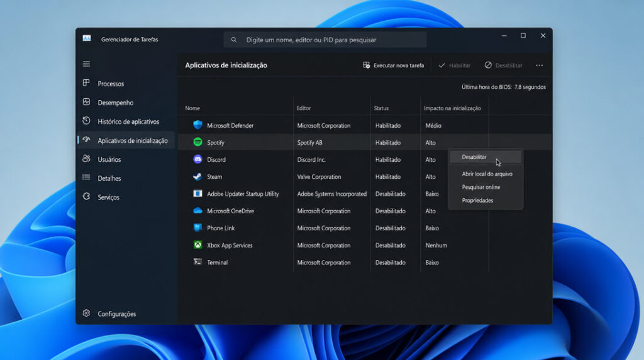The image size is (644, 360).
Task: Click the Usuários sidebar icon
Action: (86, 159)
